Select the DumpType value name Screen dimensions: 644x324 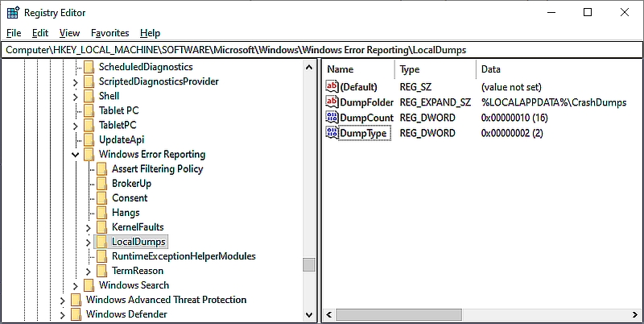coord(364,133)
